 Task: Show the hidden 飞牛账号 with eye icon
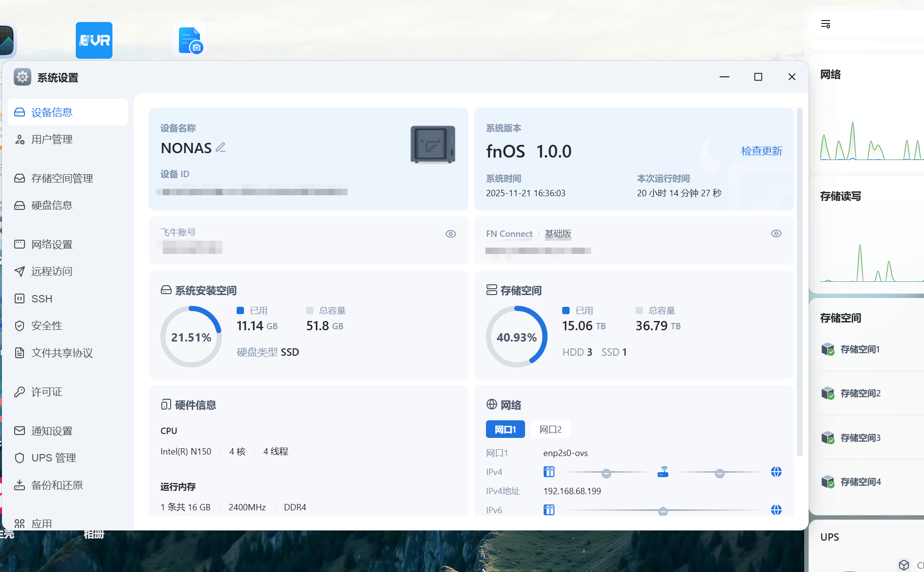451,234
